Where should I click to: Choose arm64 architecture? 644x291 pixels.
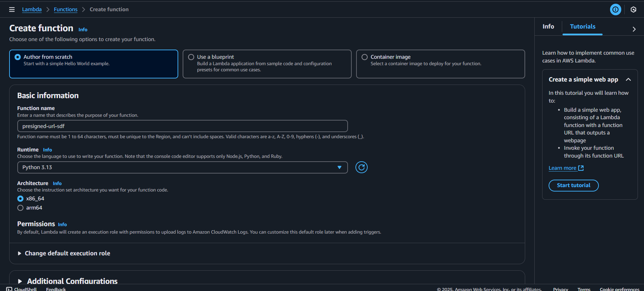[20, 208]
